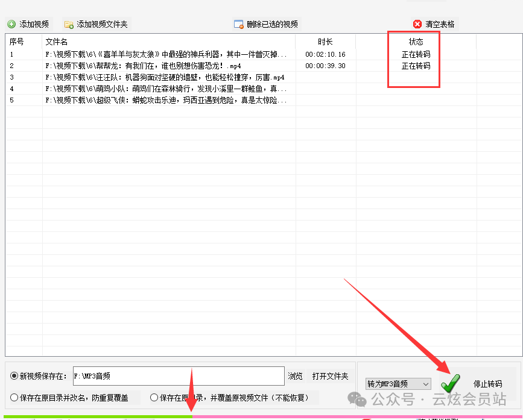Click 添加视频文件夹 button label
This screenshot has width=523, height=420.
click(x=102, y=24)
